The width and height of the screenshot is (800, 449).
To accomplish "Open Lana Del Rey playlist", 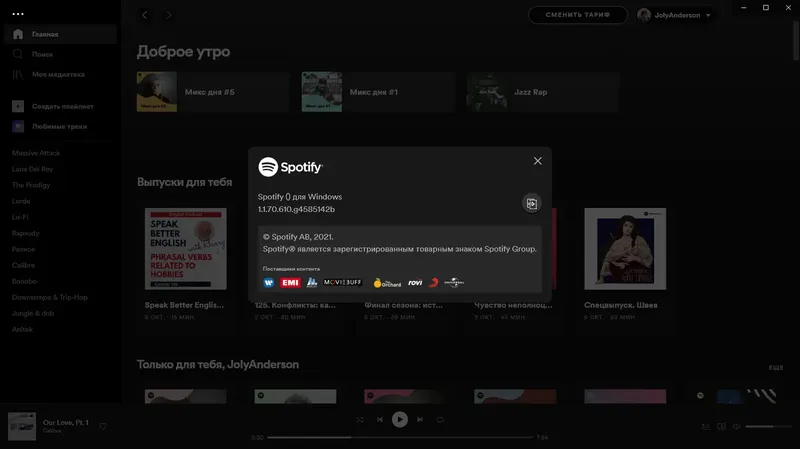I will 32,169.
